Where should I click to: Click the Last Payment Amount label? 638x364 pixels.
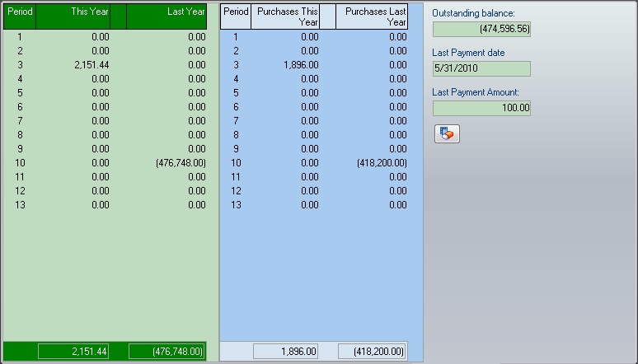pyautogui.click(x=476, y=92)
